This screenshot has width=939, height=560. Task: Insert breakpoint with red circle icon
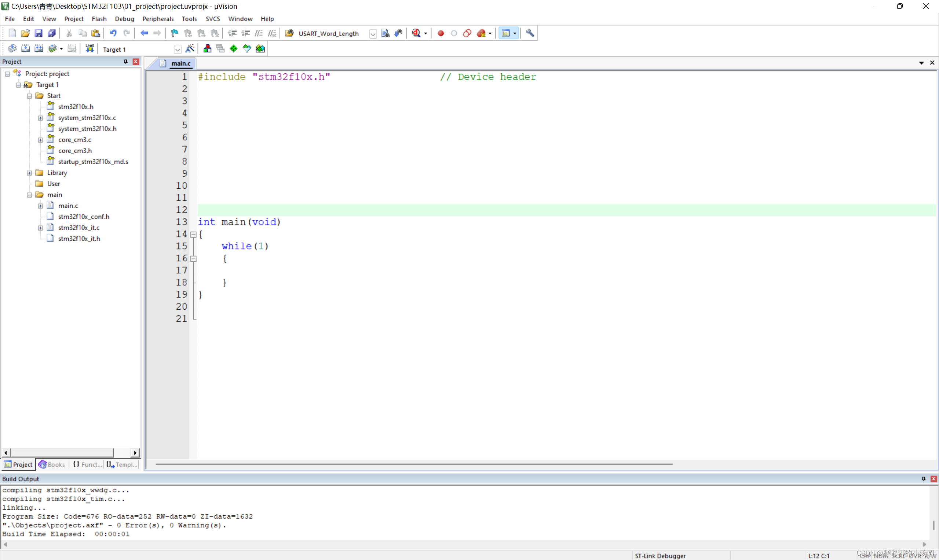click(440, 33)
